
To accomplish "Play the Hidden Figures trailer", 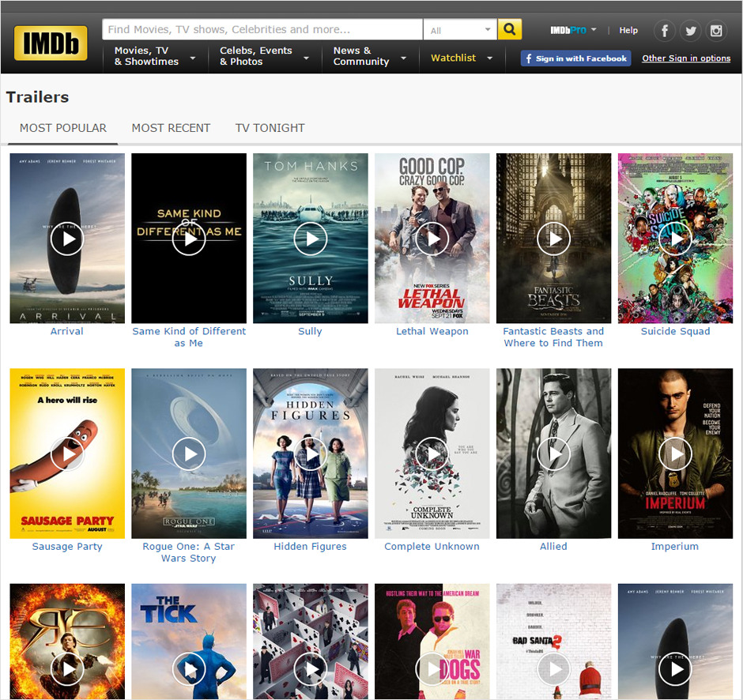I will tap(311, 453).
